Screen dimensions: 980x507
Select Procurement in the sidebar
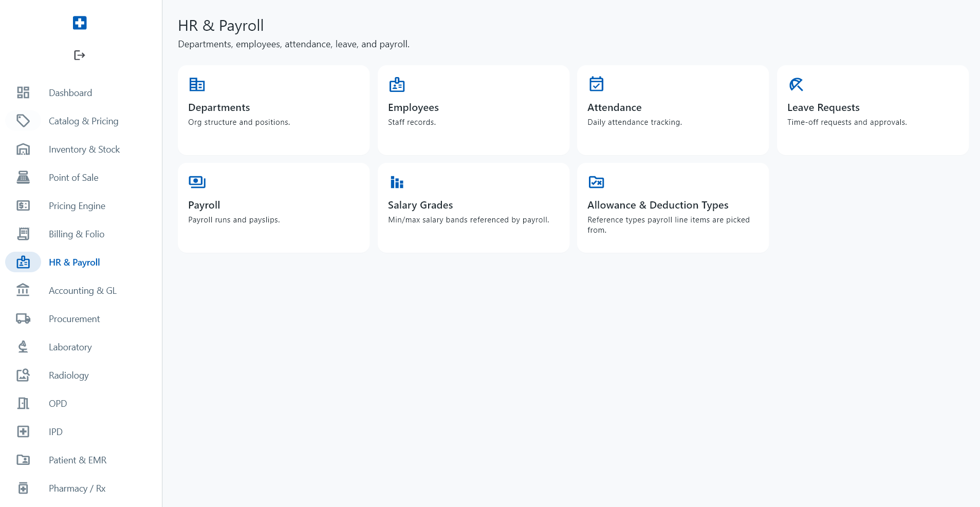(x=75, y=318)
